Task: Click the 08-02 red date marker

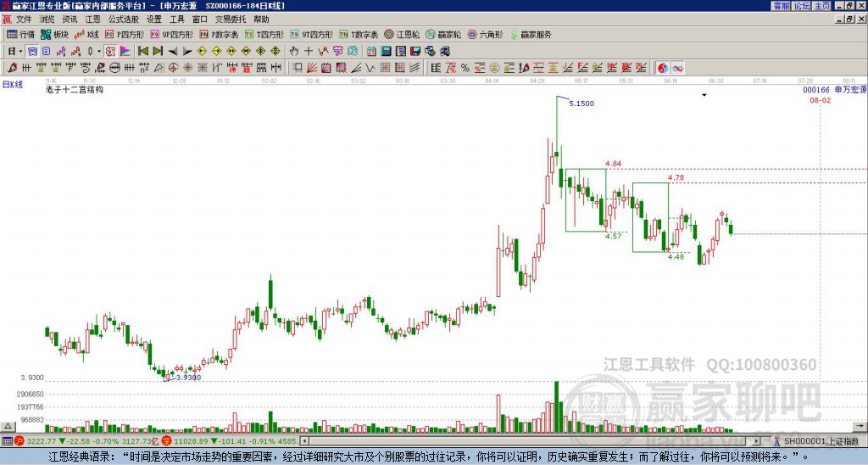Action: pos(820,100)
